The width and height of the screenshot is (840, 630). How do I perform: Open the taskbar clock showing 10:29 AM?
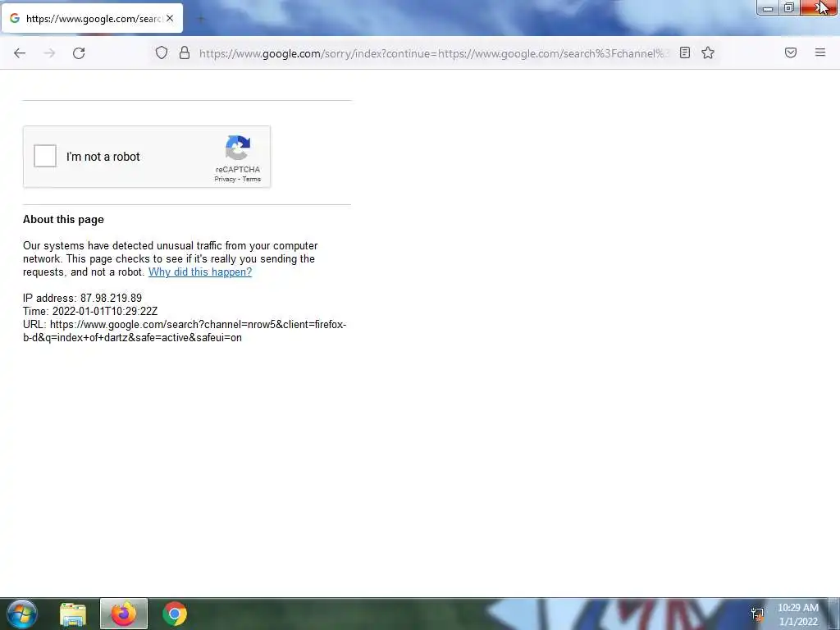coord(798,614)
